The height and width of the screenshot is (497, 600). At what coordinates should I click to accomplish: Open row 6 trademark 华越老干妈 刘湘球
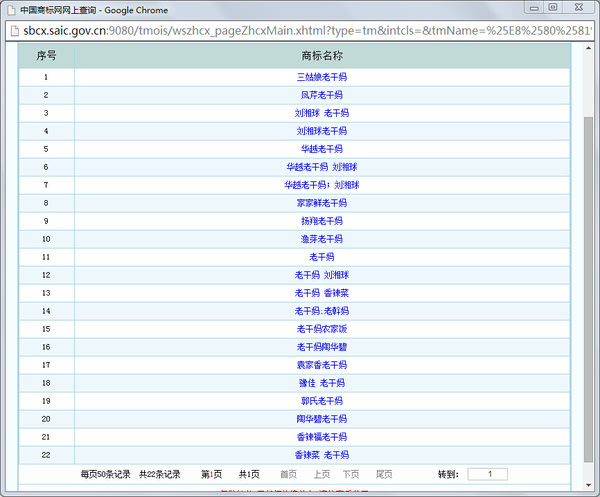click(322, 167)
